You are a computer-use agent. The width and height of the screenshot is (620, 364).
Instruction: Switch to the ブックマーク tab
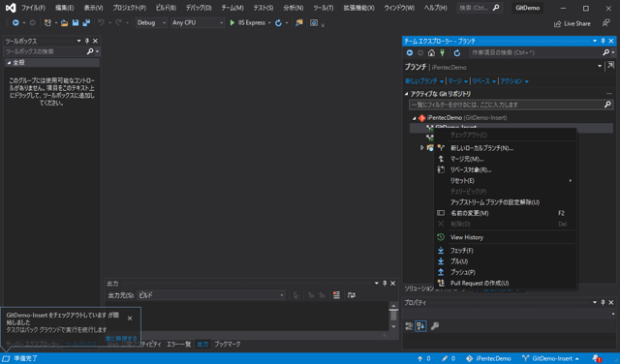228,345
